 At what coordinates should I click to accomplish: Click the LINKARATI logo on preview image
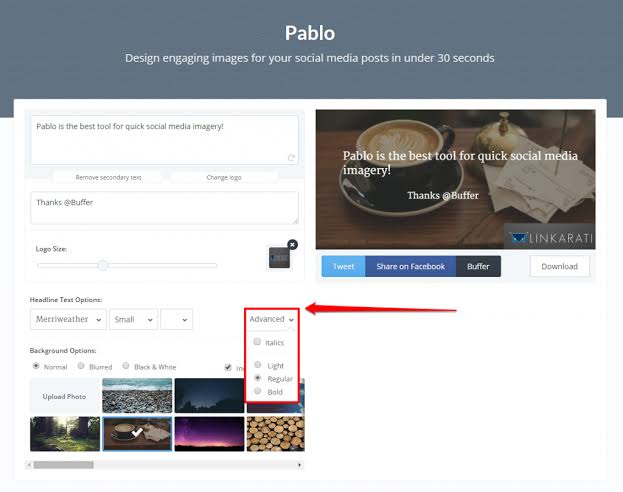552,238
